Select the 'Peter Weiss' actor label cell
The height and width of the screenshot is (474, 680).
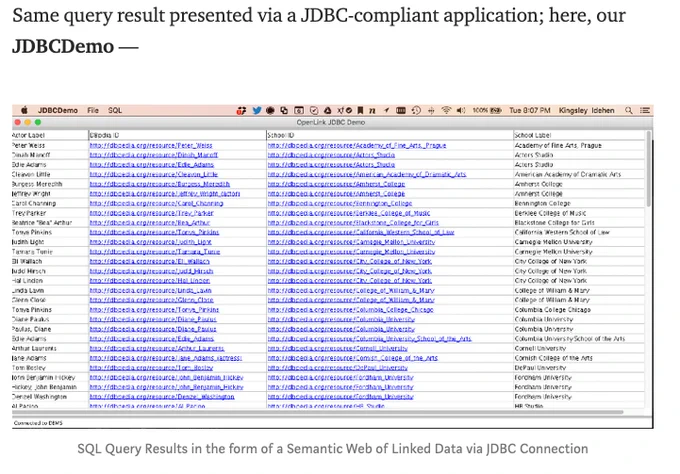pos(50,146)
